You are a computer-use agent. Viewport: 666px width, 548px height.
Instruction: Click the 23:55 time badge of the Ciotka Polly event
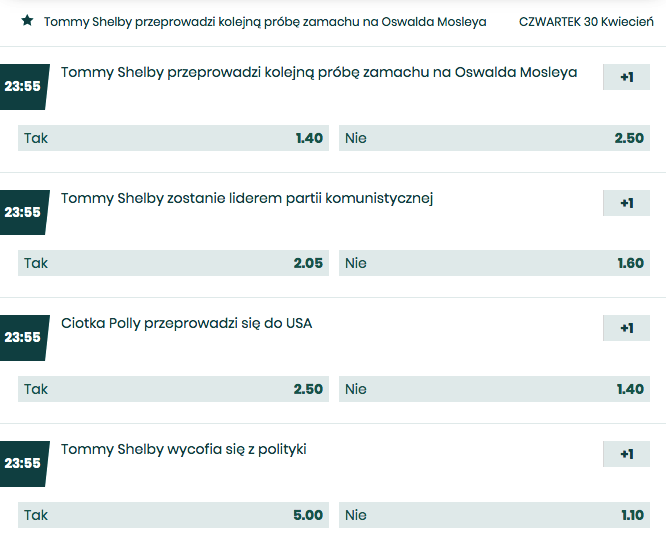click(22, 337)
